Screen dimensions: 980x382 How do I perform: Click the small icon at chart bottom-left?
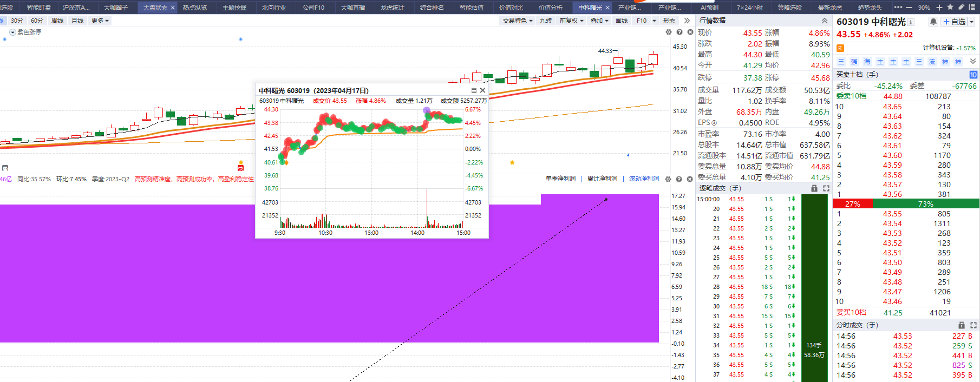5,168
